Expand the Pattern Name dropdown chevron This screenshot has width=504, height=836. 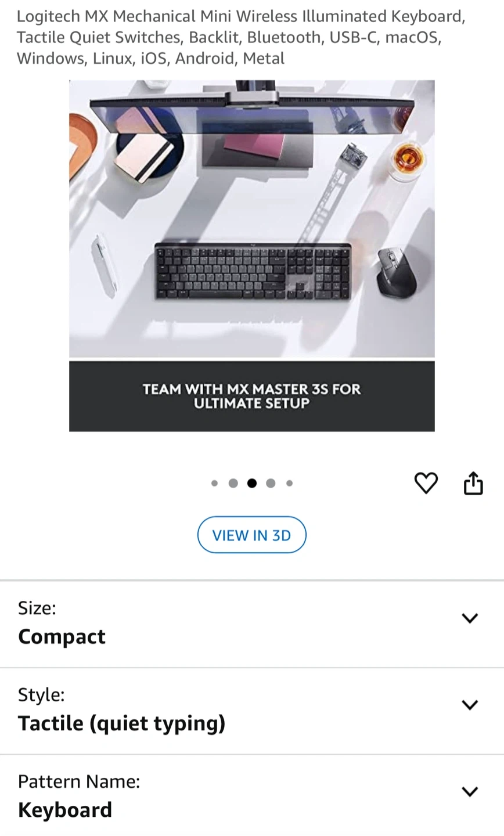(x=469, y=791)
